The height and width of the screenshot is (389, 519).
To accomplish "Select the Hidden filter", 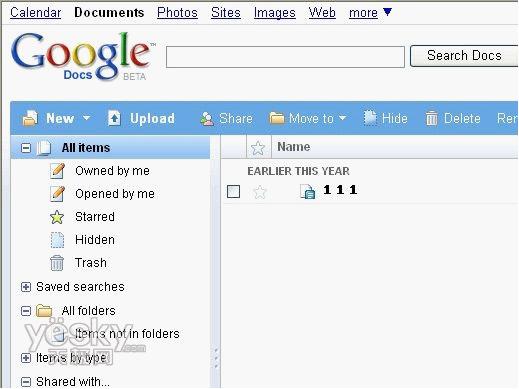I will [95, 240].
